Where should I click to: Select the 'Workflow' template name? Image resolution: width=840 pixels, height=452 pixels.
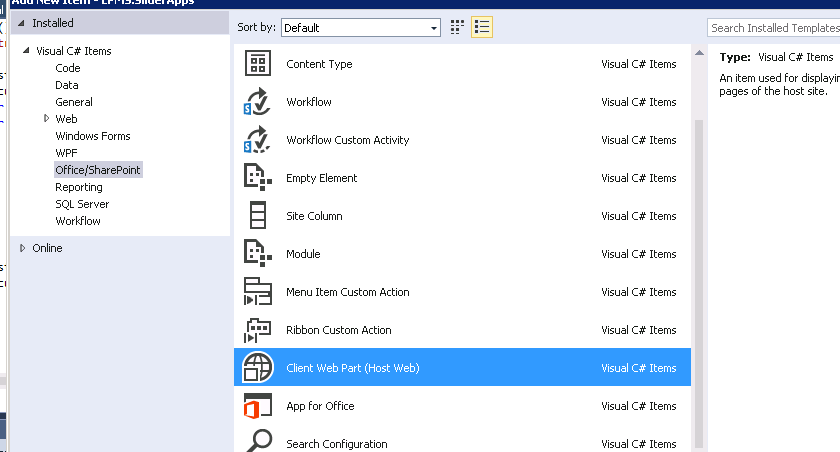click(309, 102)
